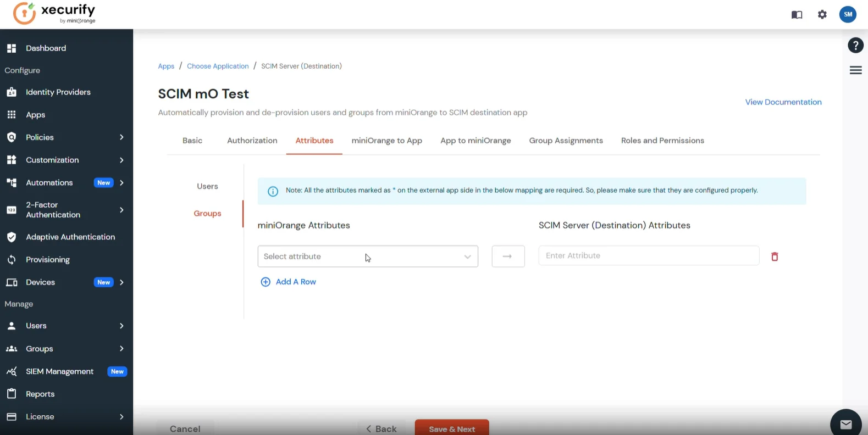Image resolution: width=868 pixels, height=435 pixels.
Task: Open the documentation book icon in header
Action: (797, 15)
